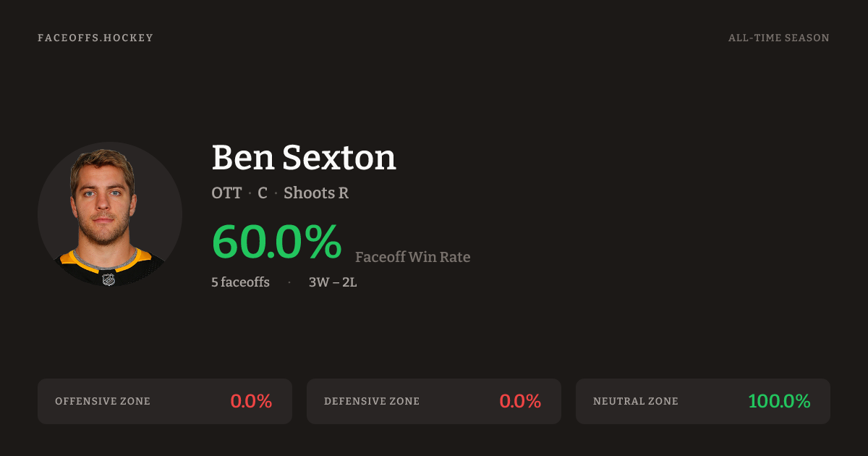Click the Shoots R handedness text

point(316,193)
